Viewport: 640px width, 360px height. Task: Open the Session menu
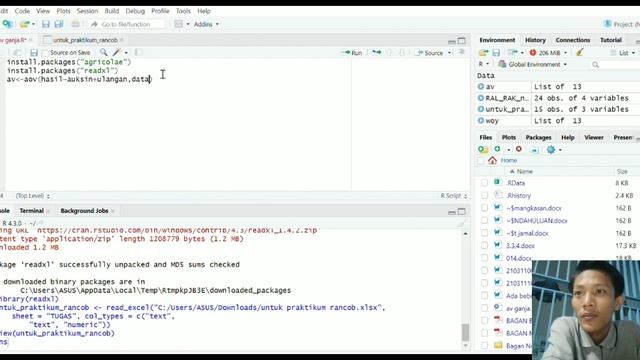(x=87, y=11)
